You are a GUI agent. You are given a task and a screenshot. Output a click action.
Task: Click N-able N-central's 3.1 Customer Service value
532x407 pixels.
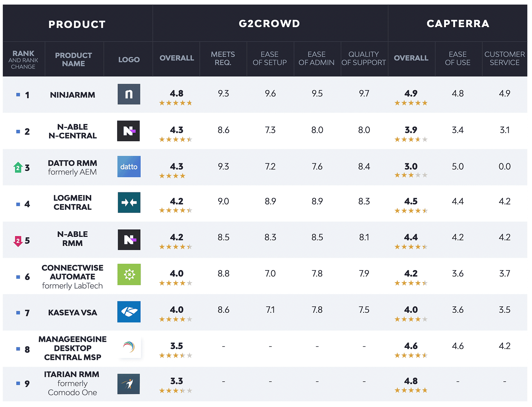tap(504, 130)
